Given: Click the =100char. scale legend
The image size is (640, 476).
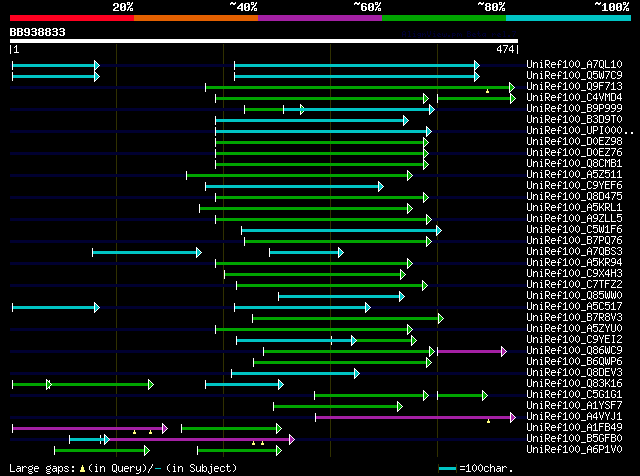Looking at the screenshot, I should 476,468.
